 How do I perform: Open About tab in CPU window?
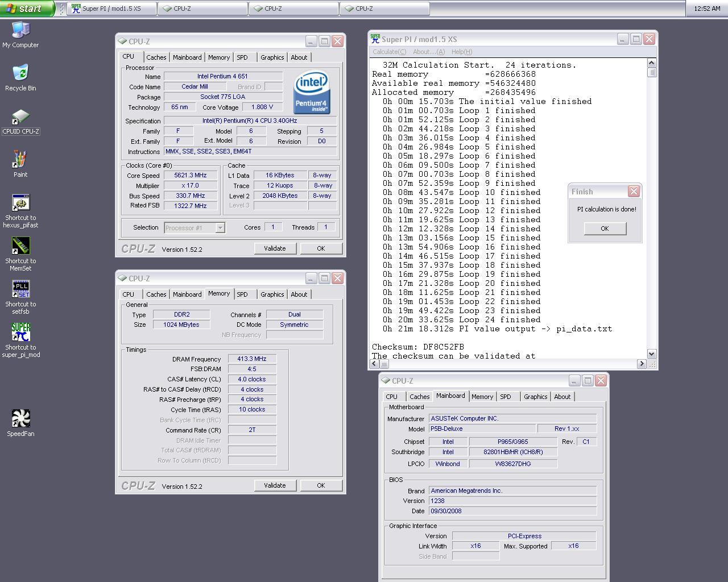(299, 57)
